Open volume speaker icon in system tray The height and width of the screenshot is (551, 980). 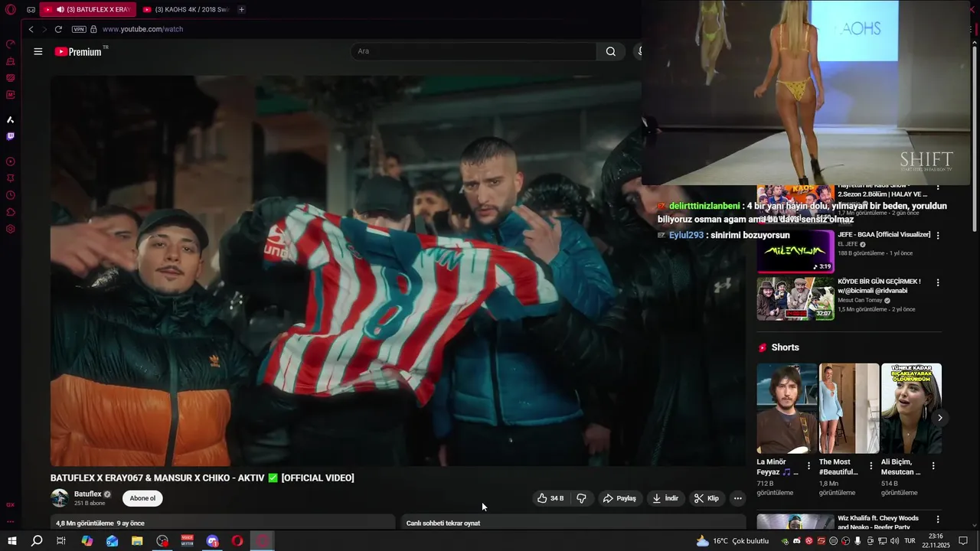[894, 541]
